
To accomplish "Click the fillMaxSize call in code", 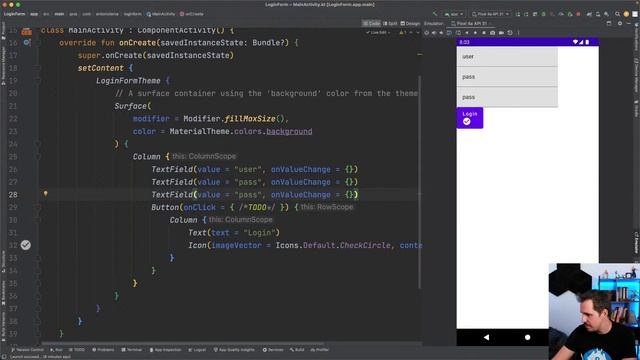I will click(250, 119).
